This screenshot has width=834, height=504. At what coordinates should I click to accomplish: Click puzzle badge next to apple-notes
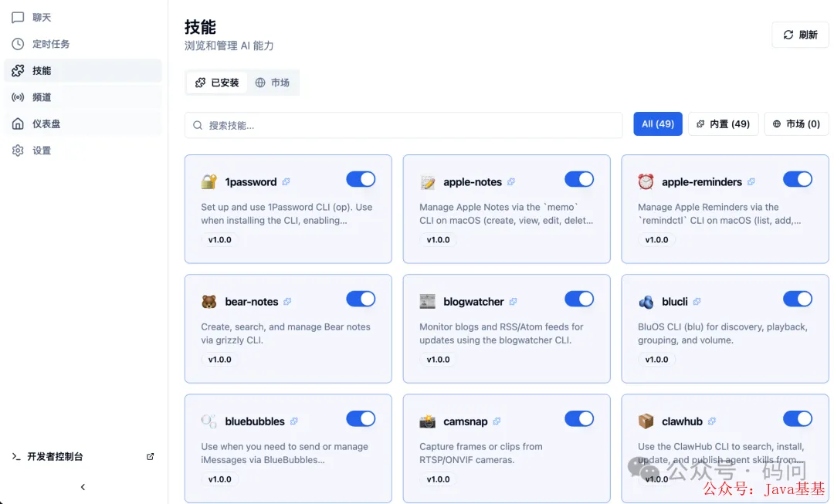click(x=511, y=182)
